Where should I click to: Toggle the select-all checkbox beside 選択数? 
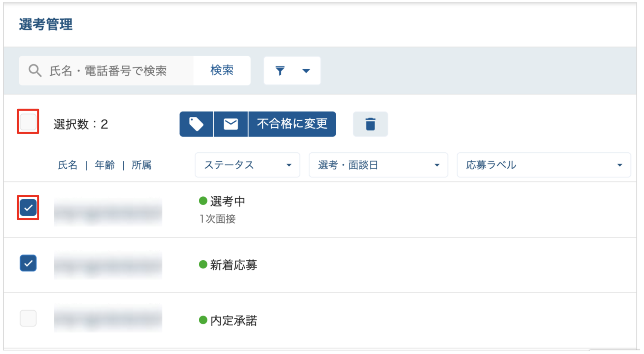(x=28, y=122)
